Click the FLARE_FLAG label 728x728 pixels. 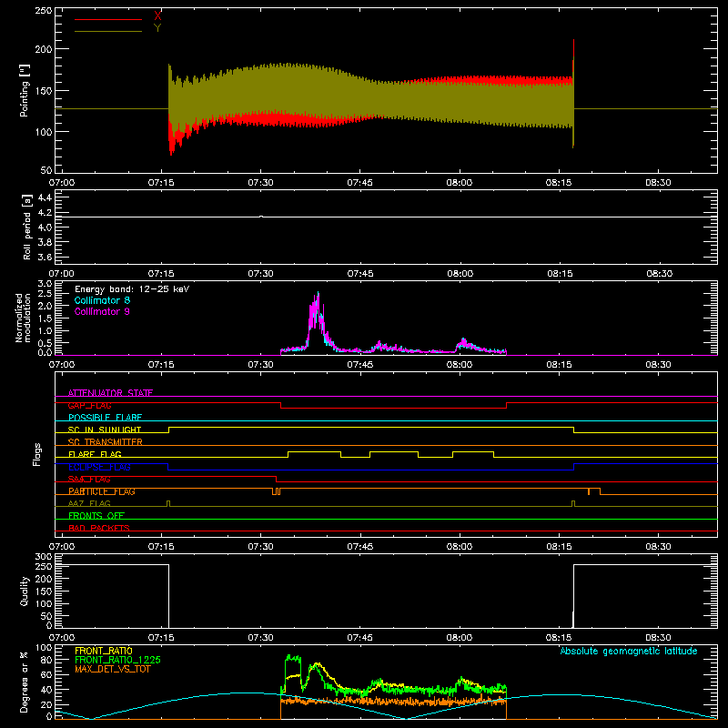[95, 454]
